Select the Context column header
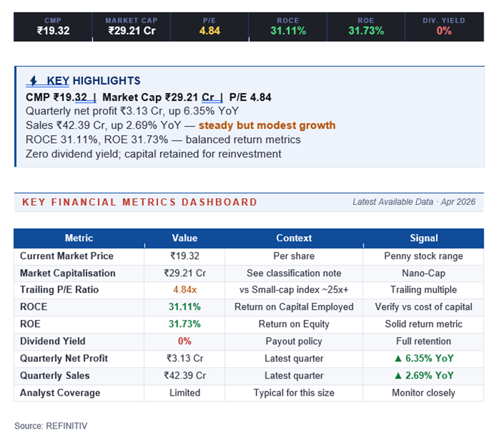Screen dimensions: 504x444 tap(294, 238)
